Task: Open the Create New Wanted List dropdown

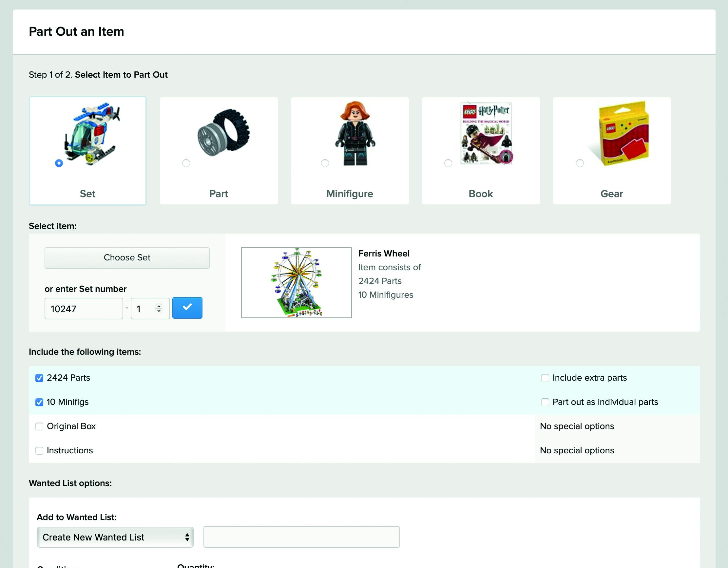Action: [x=115, y=537]
